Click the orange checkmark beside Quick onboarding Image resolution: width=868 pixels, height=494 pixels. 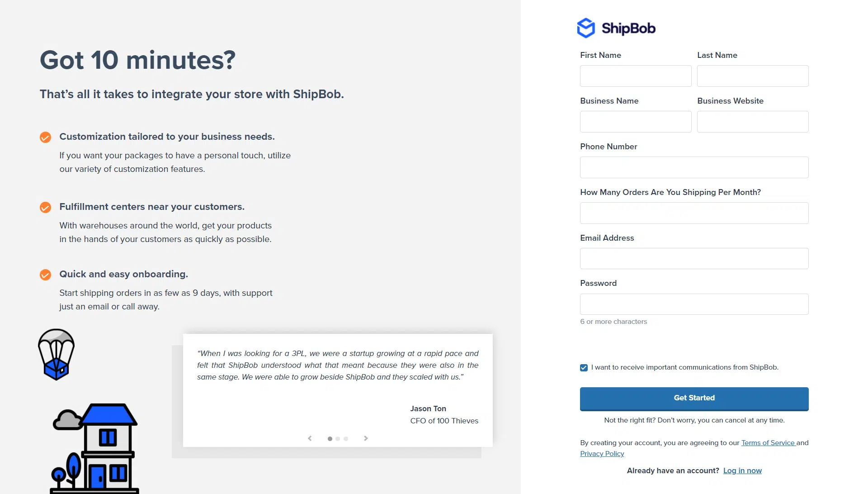point(45,275)
